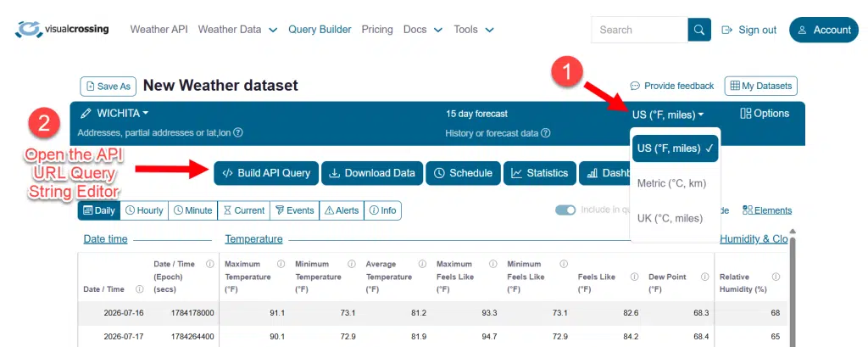This screenshot has width=868, height=347.
Task: Open My Datasets
Action: [760, 86]
